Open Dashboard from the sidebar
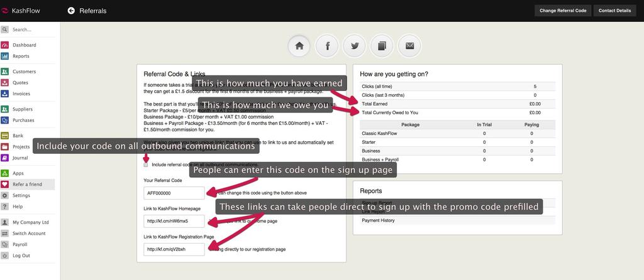This screenshot has height=280, width=644. [24, 45]
